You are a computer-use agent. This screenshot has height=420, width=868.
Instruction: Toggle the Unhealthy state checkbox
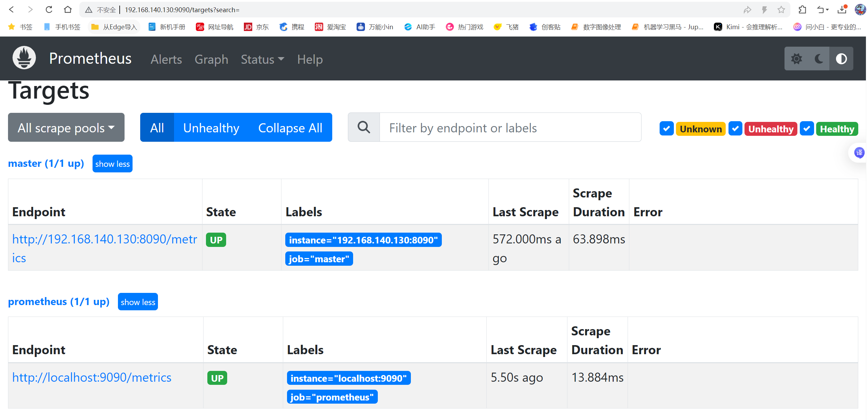pos(735,129)
